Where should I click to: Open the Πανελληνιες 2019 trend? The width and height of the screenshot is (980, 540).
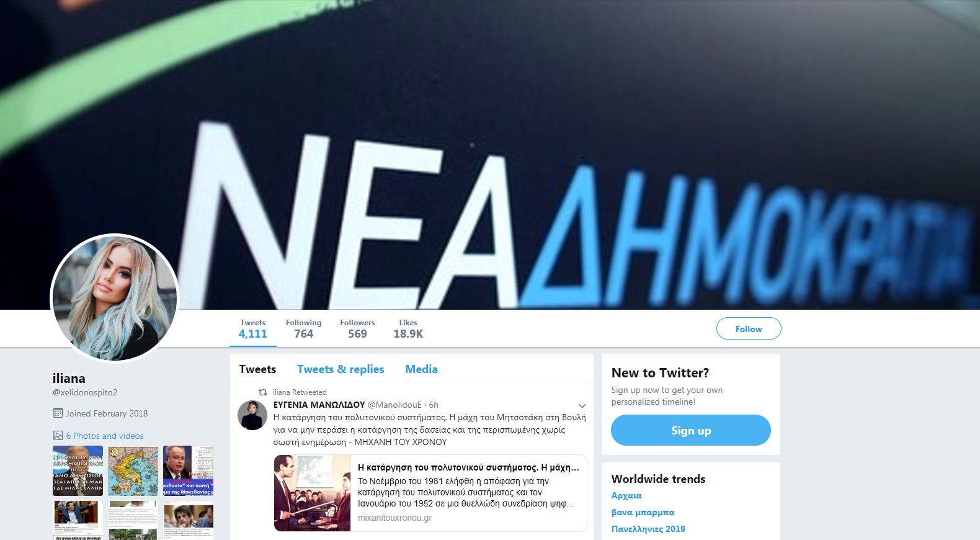tap(648, 529)
